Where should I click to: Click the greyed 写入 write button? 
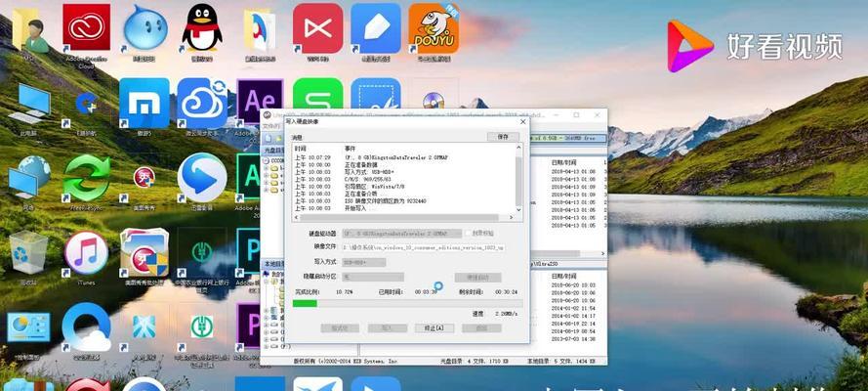tap(388, 328)
